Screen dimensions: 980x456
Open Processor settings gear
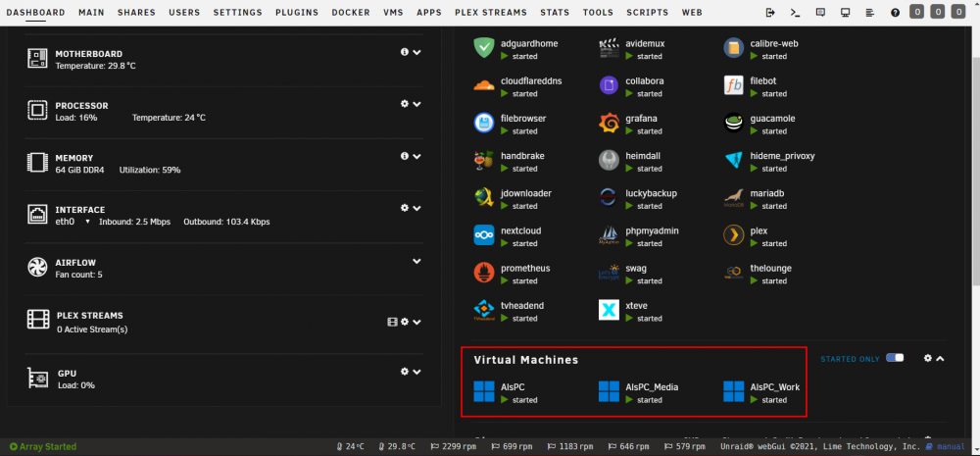tap(405, 104)
